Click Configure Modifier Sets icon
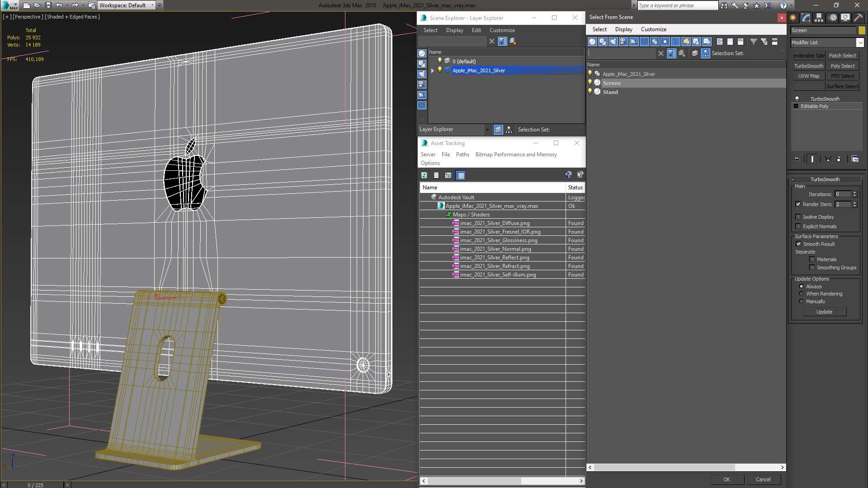Screen dimensions: 868x488 coord(855,159)
